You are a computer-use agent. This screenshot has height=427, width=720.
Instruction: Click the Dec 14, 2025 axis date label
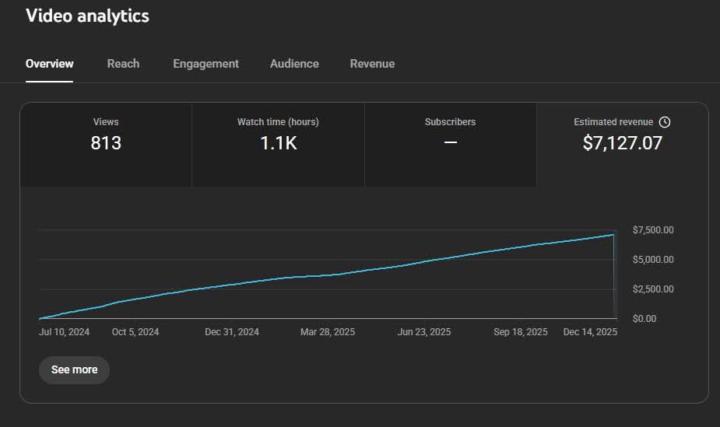coord(590,332)
